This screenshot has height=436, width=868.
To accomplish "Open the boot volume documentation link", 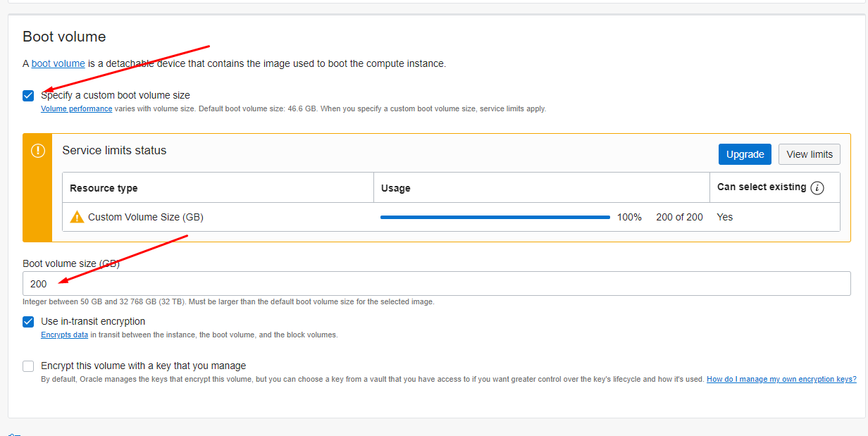I will point(58,63).
